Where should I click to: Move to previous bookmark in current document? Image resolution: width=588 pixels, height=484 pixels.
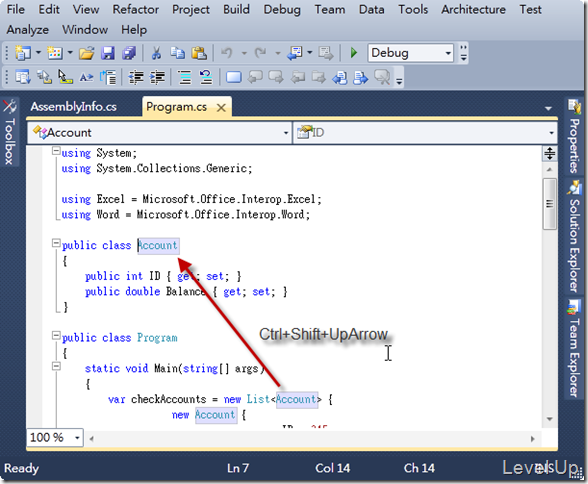(x=340, y=78)
